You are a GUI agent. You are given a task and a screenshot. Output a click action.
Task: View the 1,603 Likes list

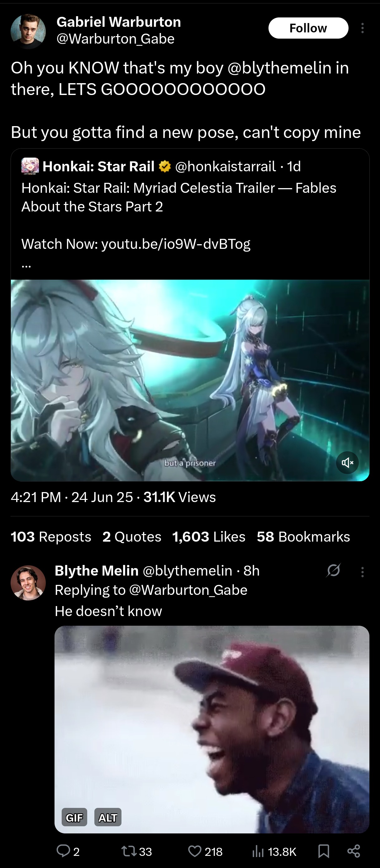(209, 537)
